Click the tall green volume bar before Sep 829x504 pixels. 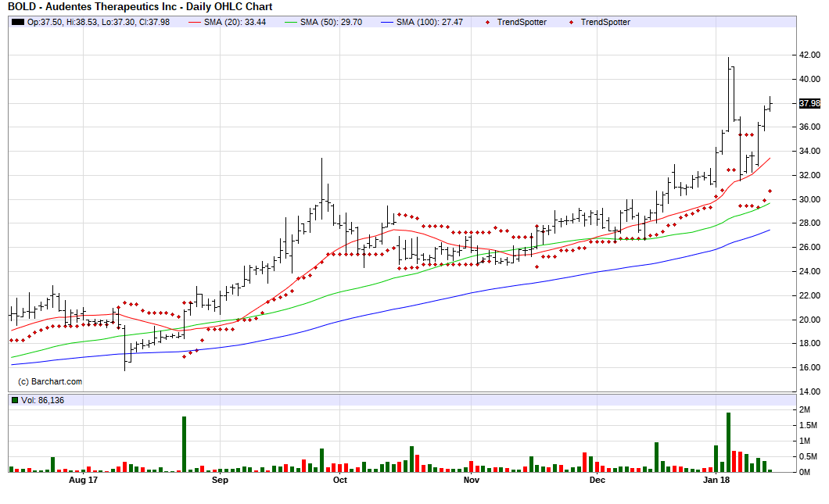pyautogui.click(x=184, y=444)
